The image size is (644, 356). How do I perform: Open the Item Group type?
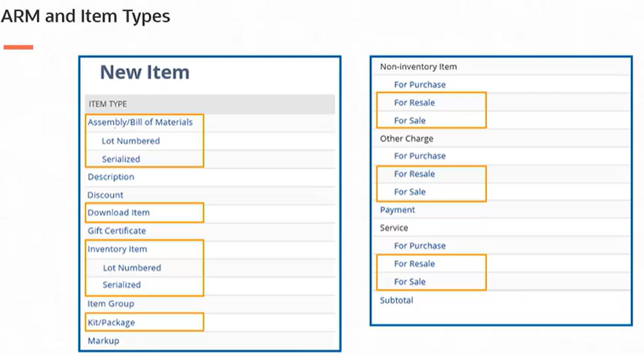point(111,304)
